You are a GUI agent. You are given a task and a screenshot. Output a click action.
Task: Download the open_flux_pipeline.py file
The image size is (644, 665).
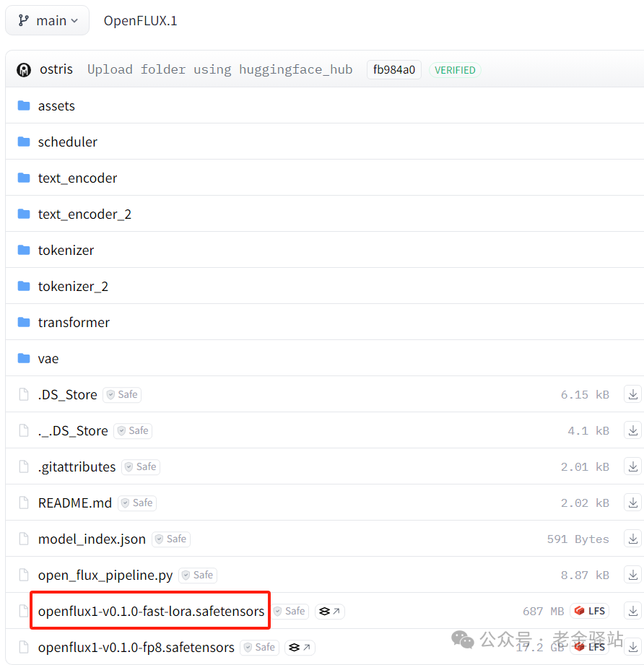point(633,575)
